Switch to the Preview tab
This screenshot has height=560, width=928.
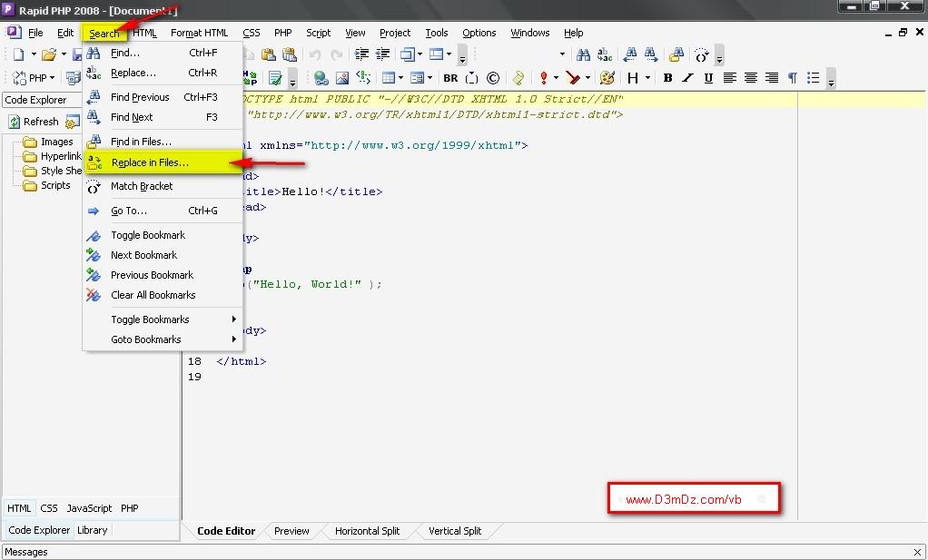291,531
